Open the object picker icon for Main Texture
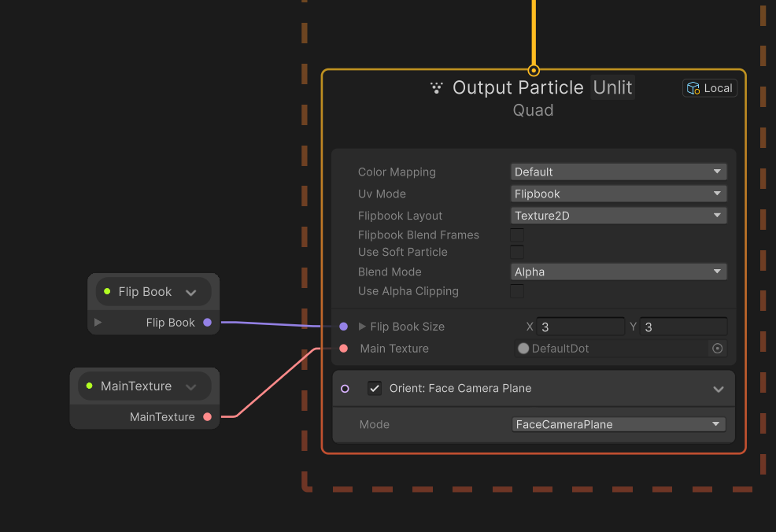 717,348
